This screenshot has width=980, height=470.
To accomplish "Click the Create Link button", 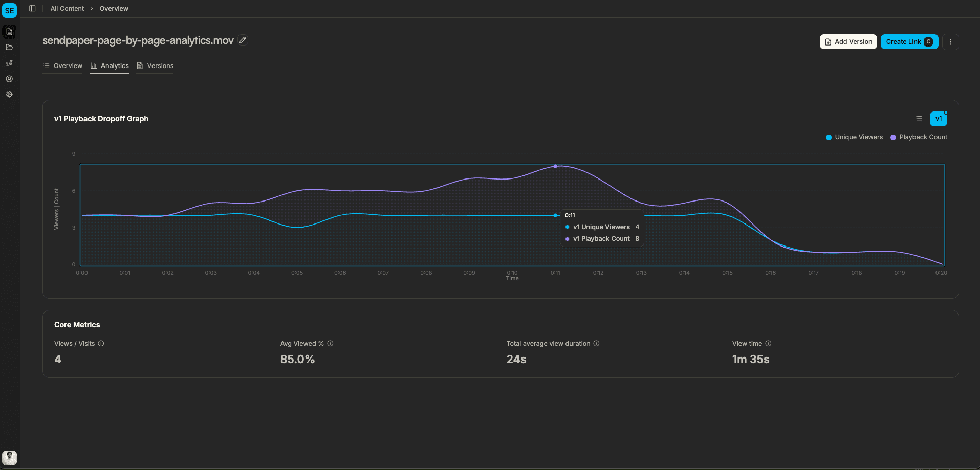I will pos(909,41).
